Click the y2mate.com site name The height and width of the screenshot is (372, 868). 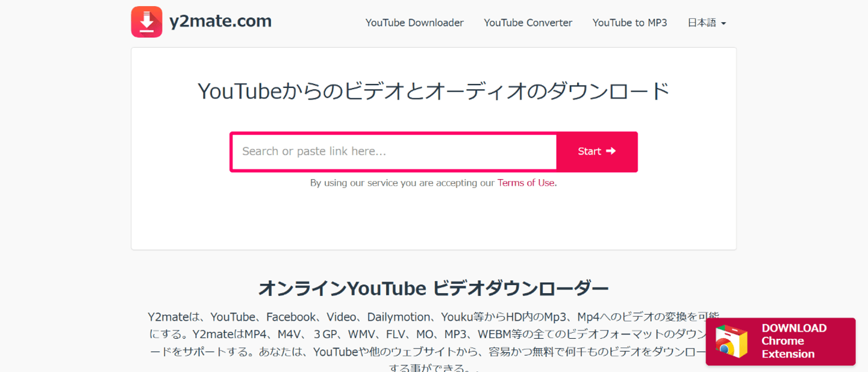coord(220,21)
